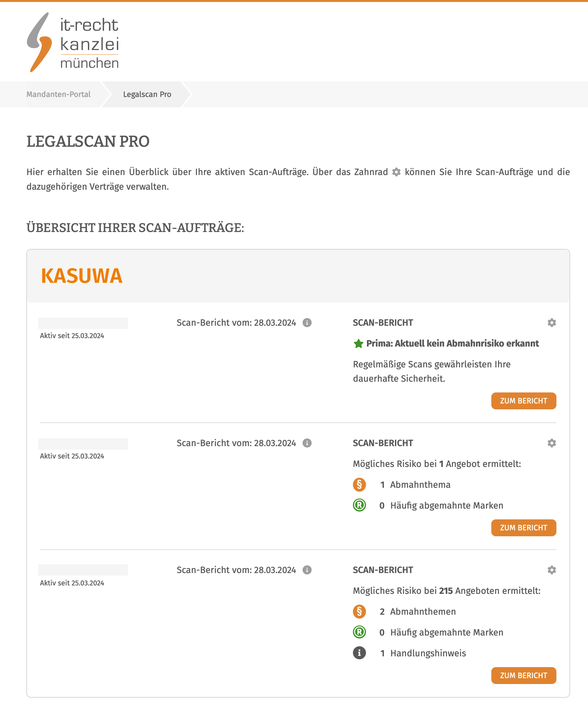Click the it-recht kanzlei münchen logo

pos(73,42)
